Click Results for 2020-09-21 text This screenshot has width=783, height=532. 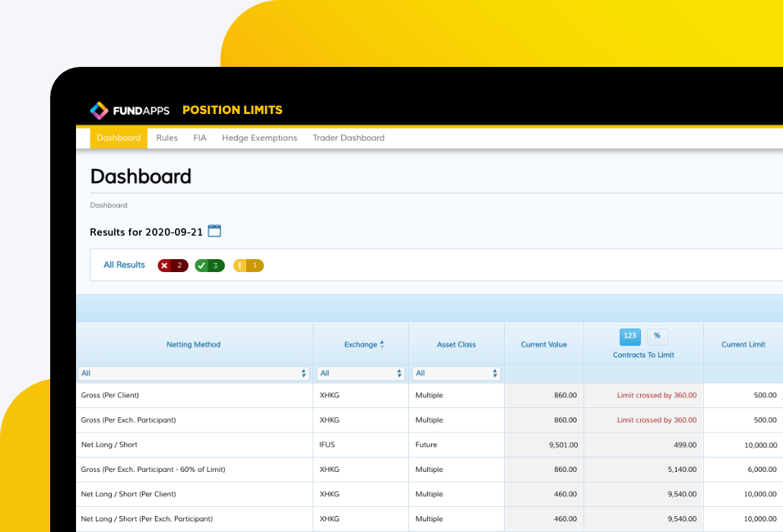(x=146, y=232)
